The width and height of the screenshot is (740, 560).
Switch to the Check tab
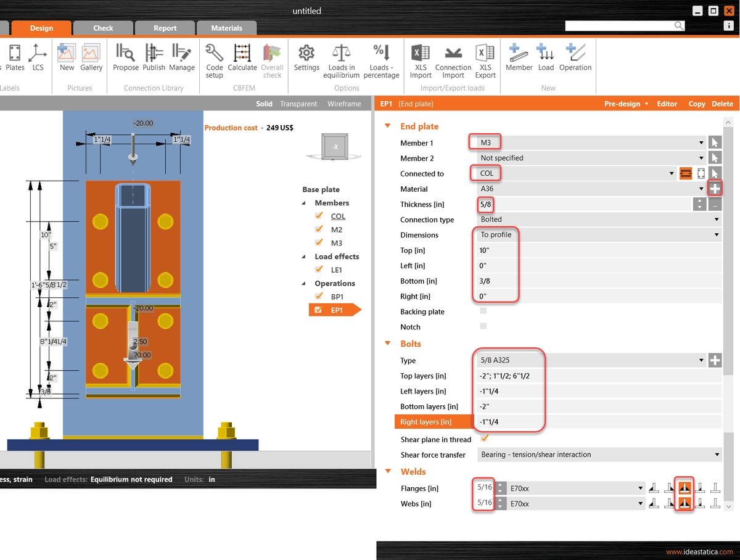102,28
